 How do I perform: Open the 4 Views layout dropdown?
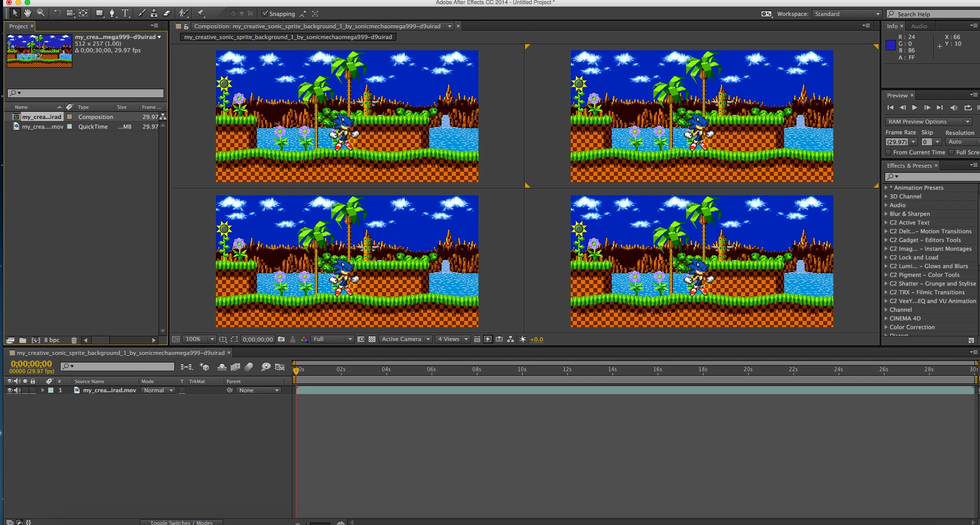(x=452, y=339)
